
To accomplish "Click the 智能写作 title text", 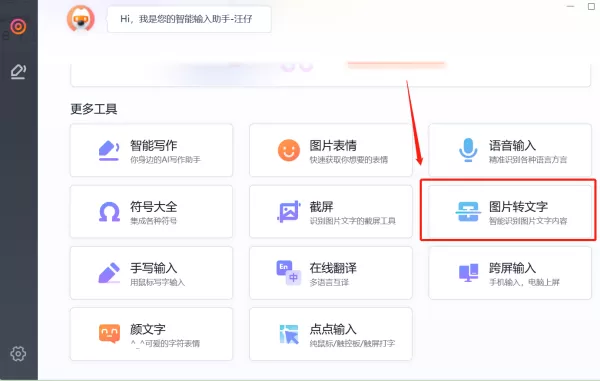I will click(153, 145).
